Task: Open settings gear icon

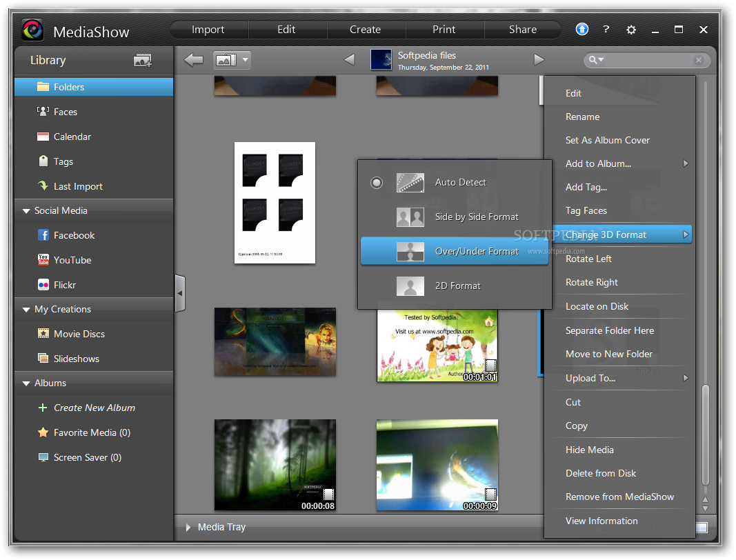Action: coord(631,30)
